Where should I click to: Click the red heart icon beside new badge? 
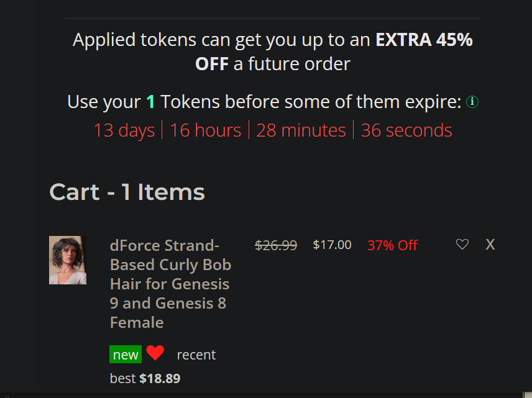click(155, 353)
